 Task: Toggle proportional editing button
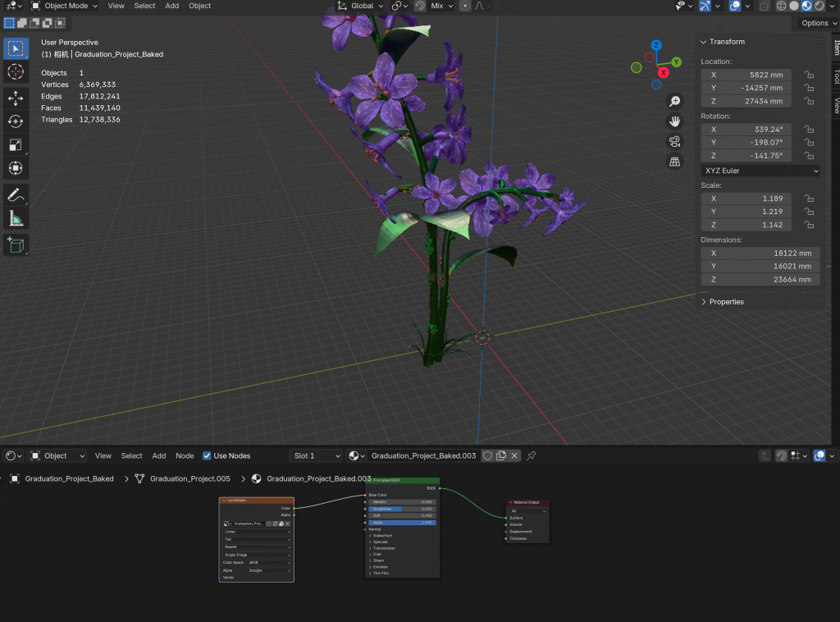tap(465, 6)
